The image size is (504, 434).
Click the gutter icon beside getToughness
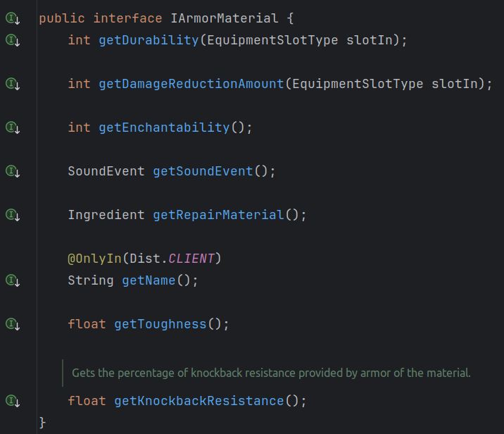click(x=13, y=324)
